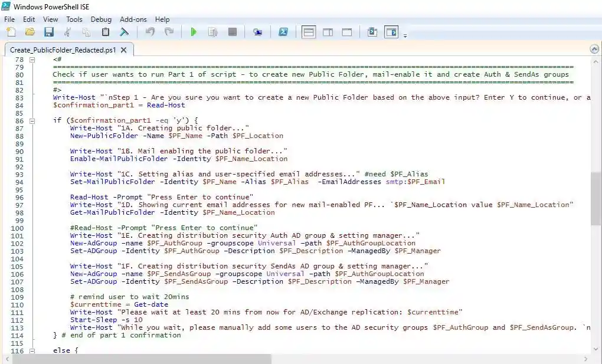Viewport: 602px width, 364px height.
Task: Click horizontal scrollbar thumb
Action: [x=142, y=359]
